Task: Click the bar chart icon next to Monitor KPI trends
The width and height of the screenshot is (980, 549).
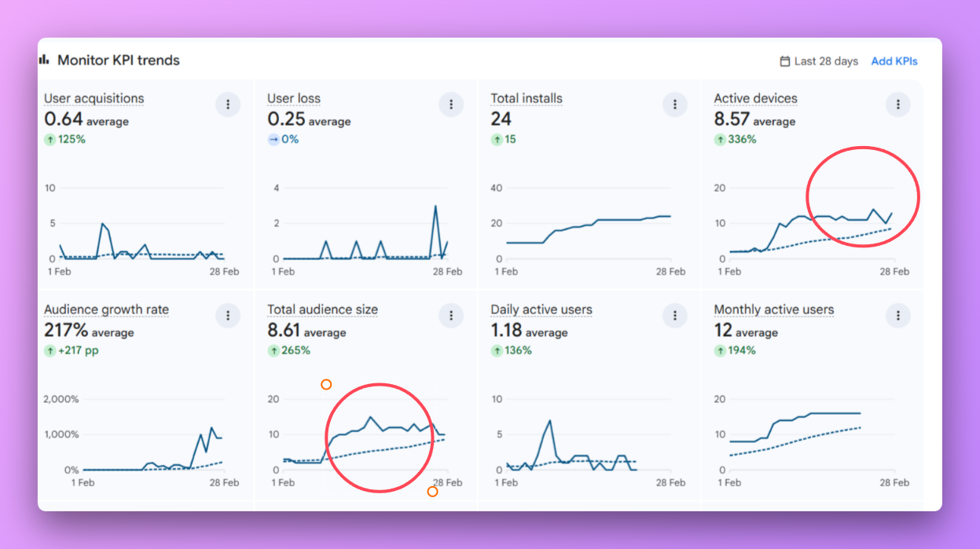Action: point(45,58)
